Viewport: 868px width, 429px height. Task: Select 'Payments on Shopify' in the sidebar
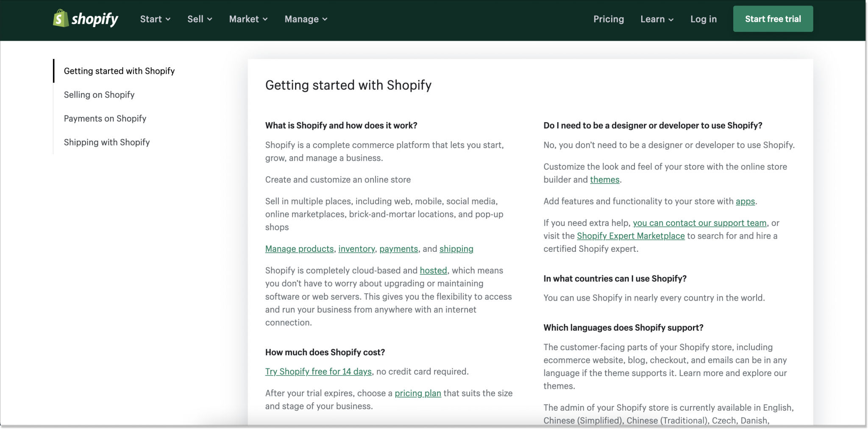pyautogui.click(x=105, y=118)
